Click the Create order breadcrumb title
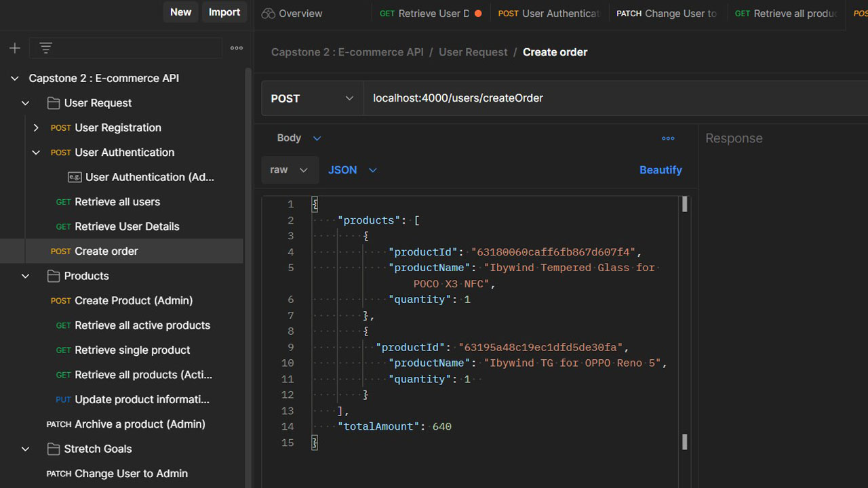This screenshot has width=868, height=488. (x=555, y=52)
